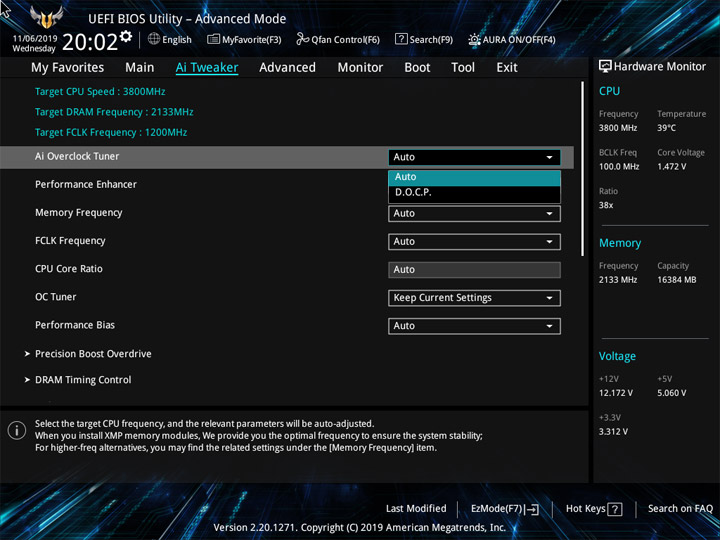Click the Search question mark icon
Screen dimensions: 720x540
coord(401,39)
